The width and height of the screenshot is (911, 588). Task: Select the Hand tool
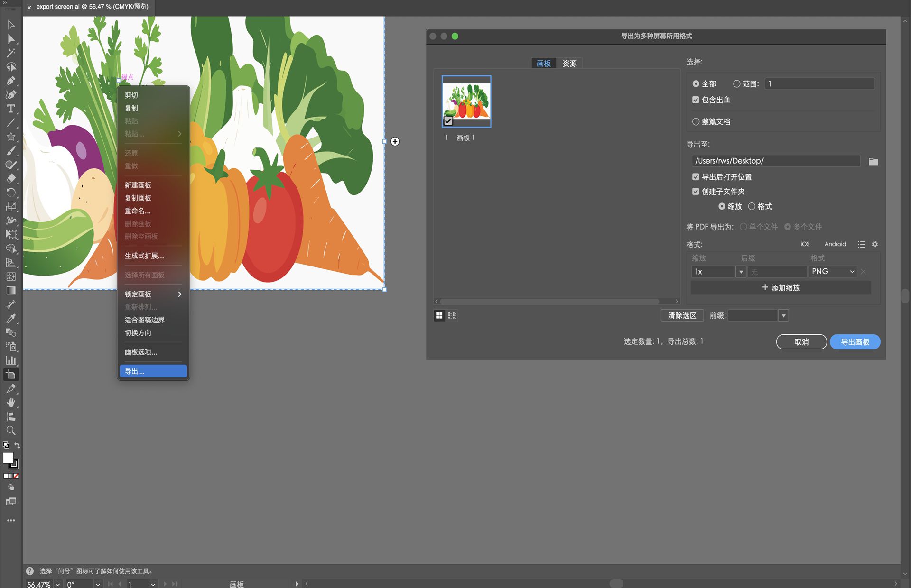(11, 403)
